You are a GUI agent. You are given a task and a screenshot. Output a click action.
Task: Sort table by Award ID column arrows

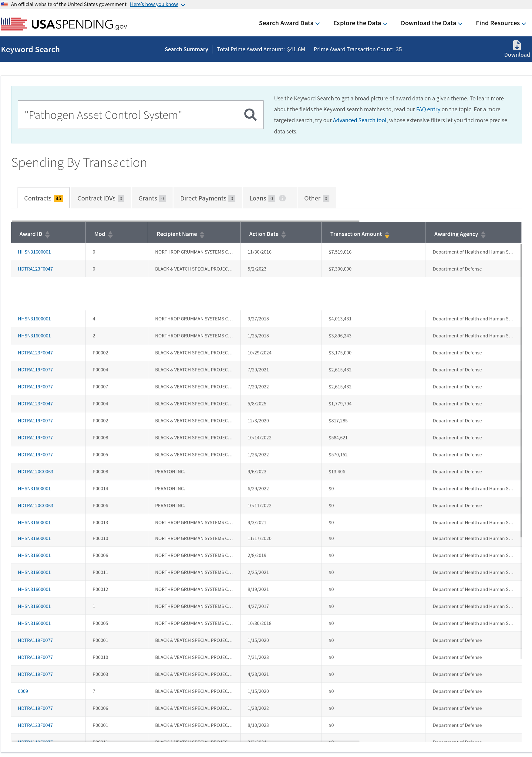click(x=48, y=234)
